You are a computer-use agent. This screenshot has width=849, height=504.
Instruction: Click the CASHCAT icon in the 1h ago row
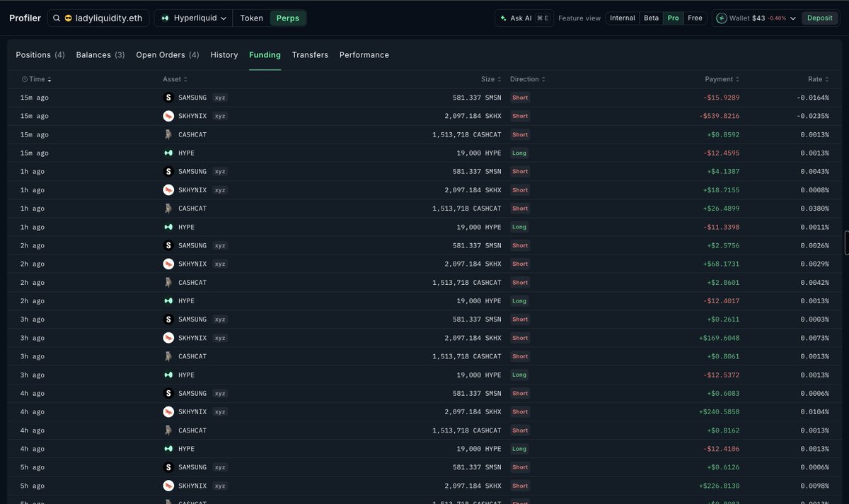(x=168, y=209)
